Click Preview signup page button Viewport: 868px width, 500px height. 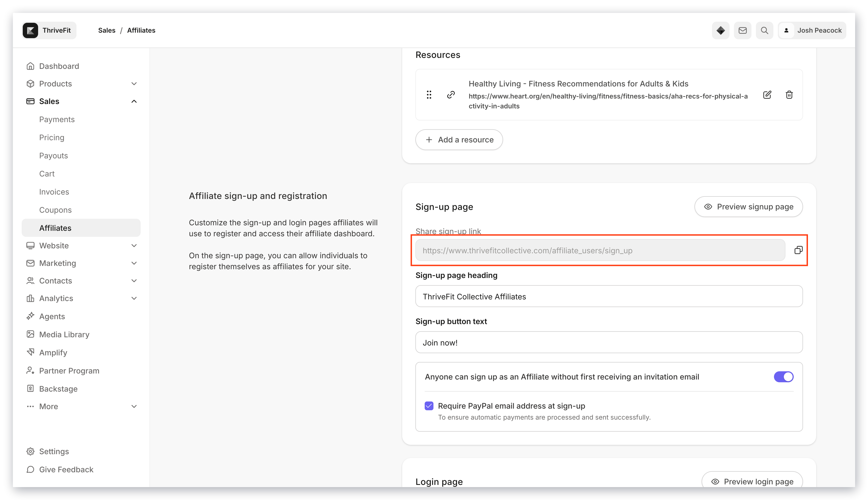point(748,207)
